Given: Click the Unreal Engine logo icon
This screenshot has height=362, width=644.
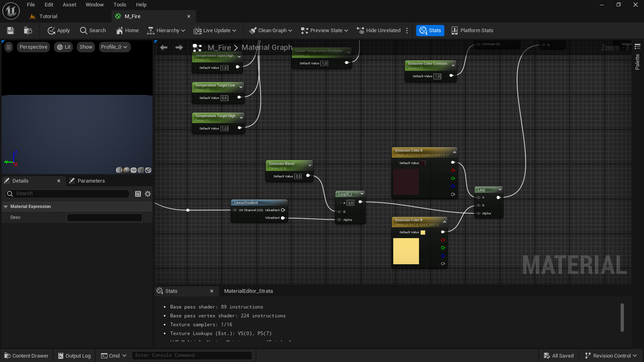Looking at the screenshot, I should (11, 11).
